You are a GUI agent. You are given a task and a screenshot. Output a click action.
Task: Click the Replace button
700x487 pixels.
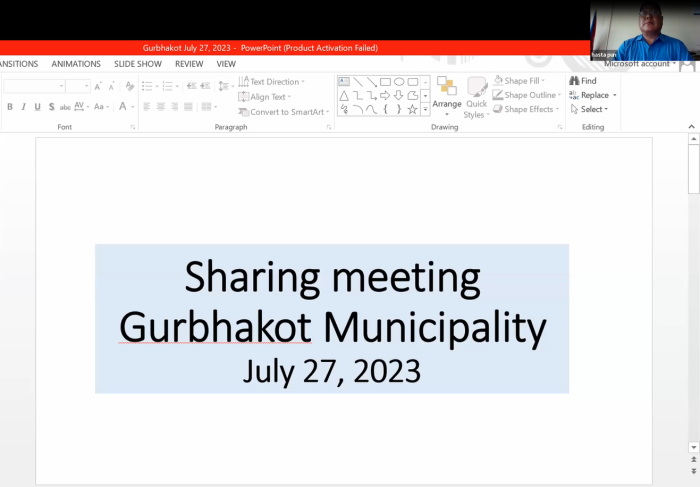tap(593, 95)
